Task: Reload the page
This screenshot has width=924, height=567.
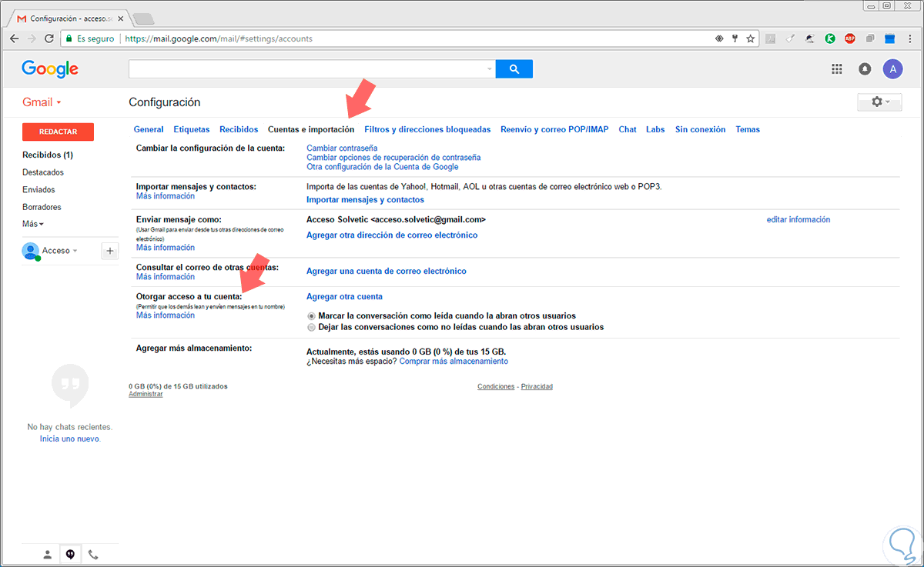Action: (49, 38)
